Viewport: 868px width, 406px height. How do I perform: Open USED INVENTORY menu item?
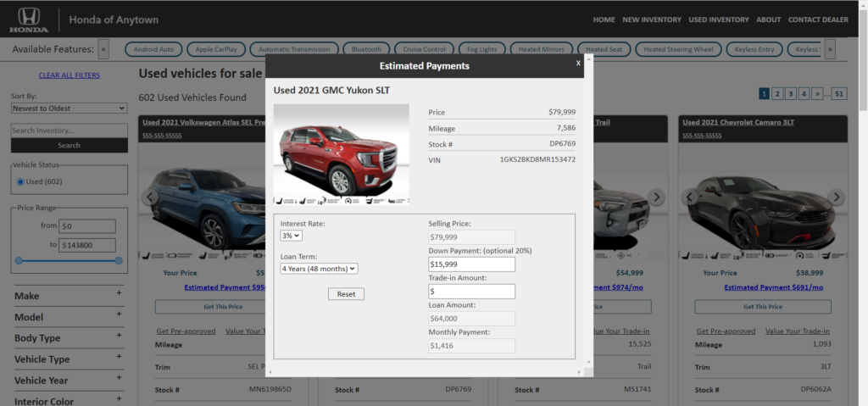(x=719, y=19)
